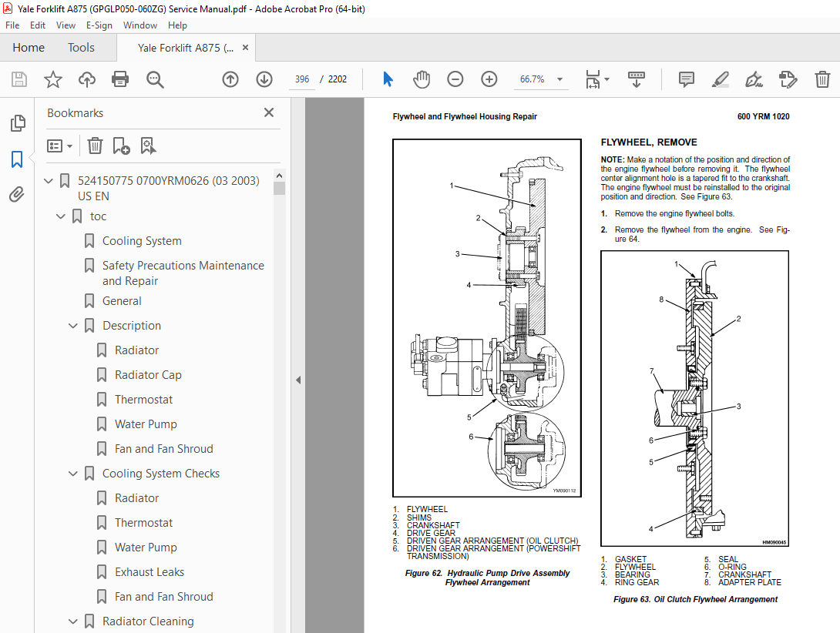
Task: Add document to starred with star icon
Action: coord(52,79)
